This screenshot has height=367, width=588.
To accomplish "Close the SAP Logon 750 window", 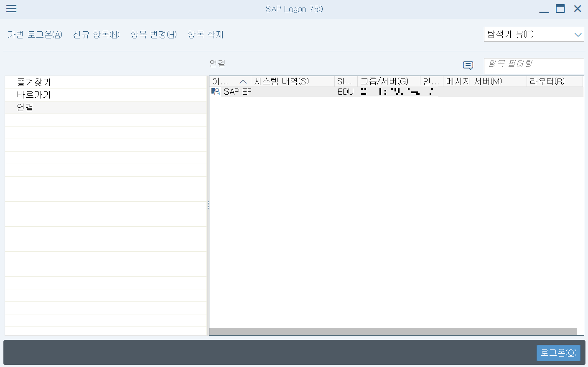I will click(578, 9).
